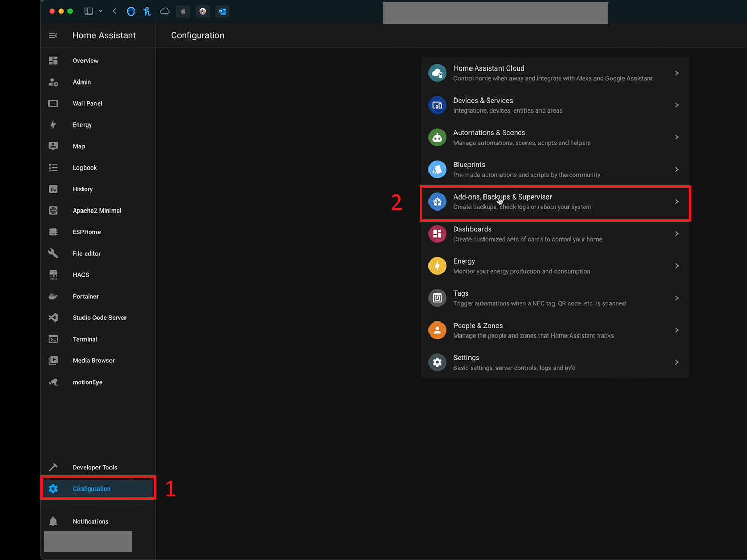Image resolution: width=747 pixels, height=560 pixels.
Task: Open the browser sidebar toggle icon
Action: (x=89, y=11)
